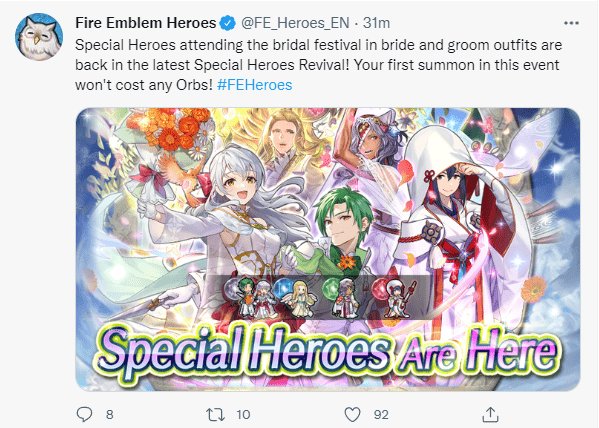Click the 31m timestamp link
Viewport: 599px width, 428px height.
click(376, 23)
